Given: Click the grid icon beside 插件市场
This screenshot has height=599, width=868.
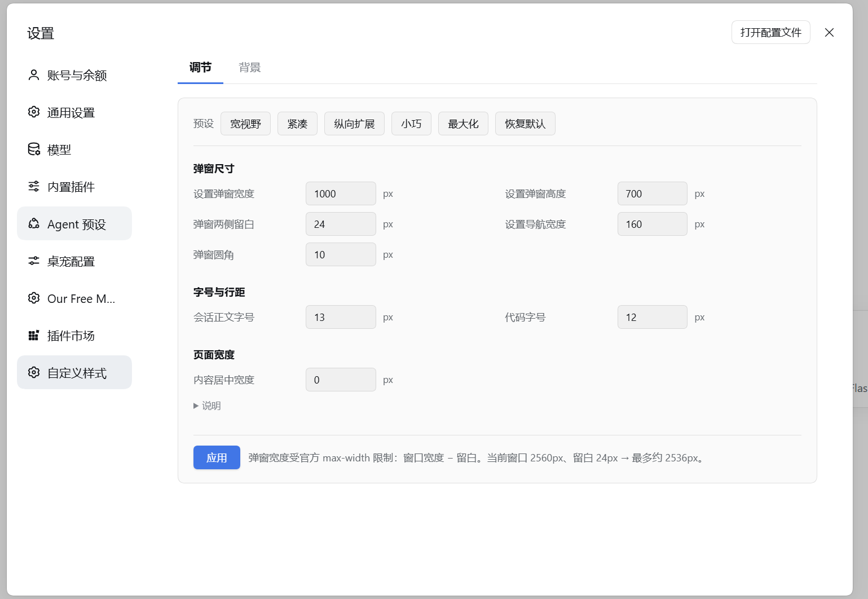Looking at the screenshot, I should point(34,335).
